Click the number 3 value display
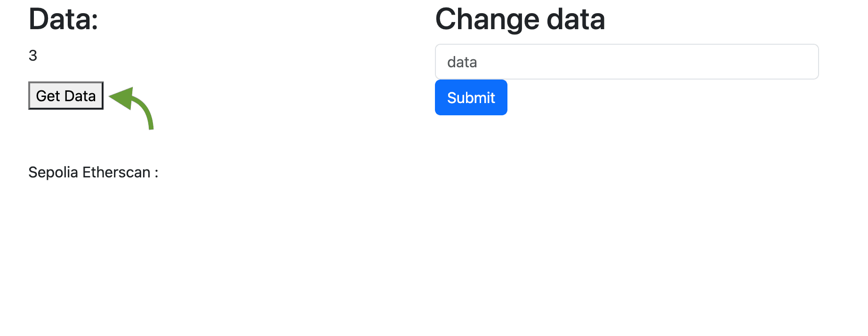The height and width of the screenshot is (336, 868). coord(32,55)
